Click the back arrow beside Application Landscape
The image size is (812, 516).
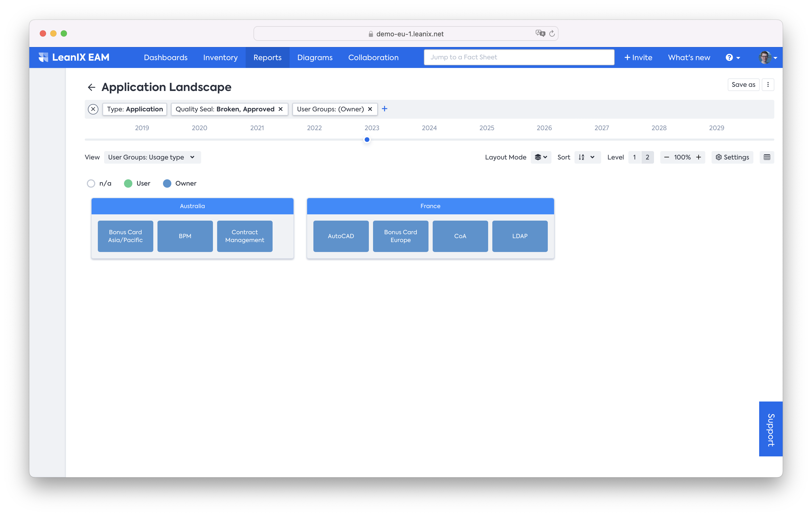[x=91, y=88]
